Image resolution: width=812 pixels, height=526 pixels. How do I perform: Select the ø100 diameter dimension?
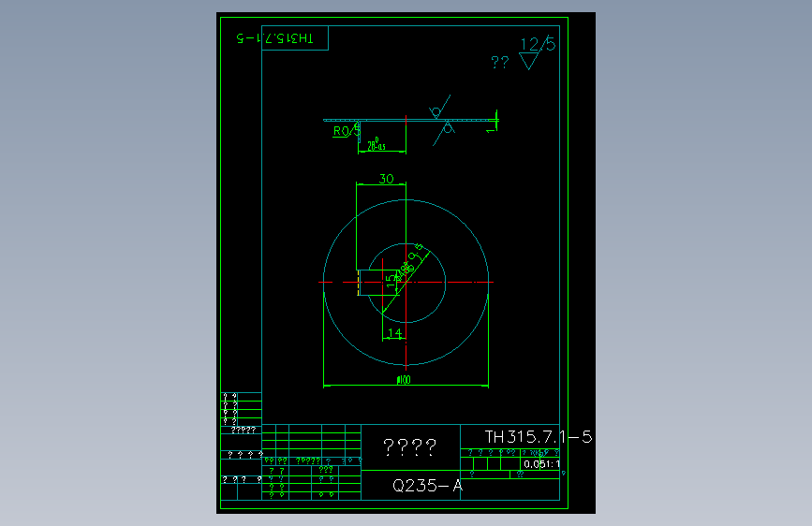(404, 379)
